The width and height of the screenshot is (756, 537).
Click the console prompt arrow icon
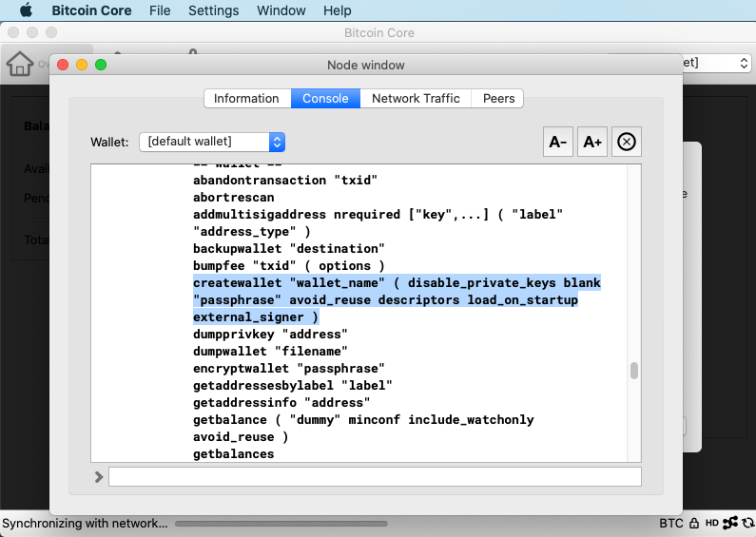pos(99,477)
